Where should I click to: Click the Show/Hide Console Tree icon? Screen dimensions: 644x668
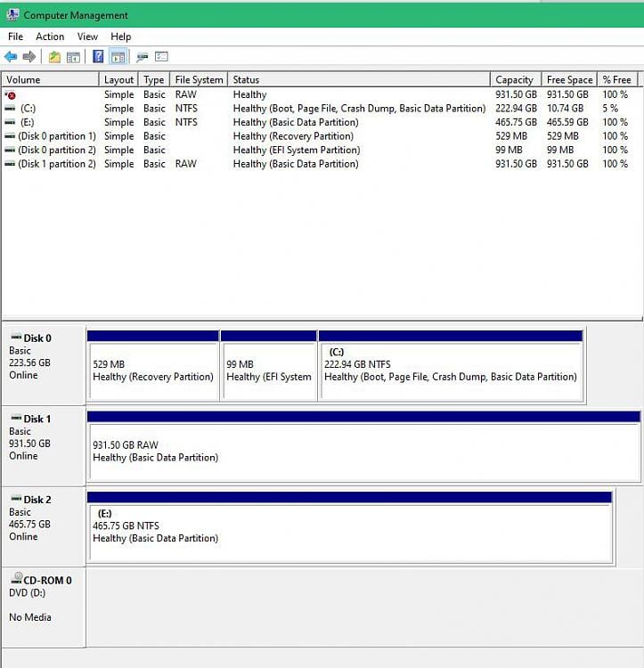pos(74,57)
